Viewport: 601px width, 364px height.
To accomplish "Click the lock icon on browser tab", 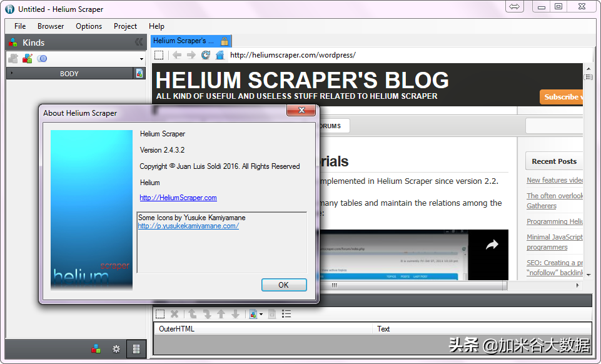I will tap(225, 41).
